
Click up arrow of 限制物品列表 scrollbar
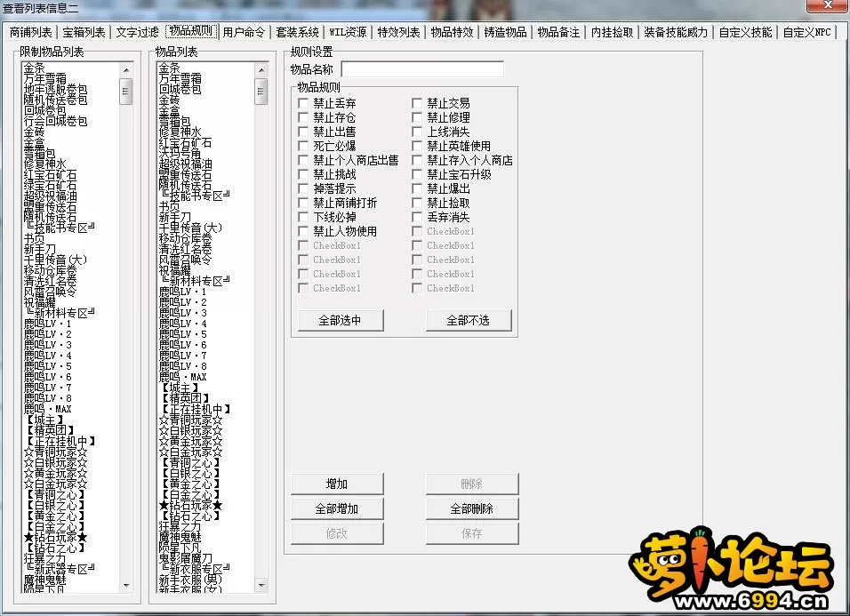(126, 70)
